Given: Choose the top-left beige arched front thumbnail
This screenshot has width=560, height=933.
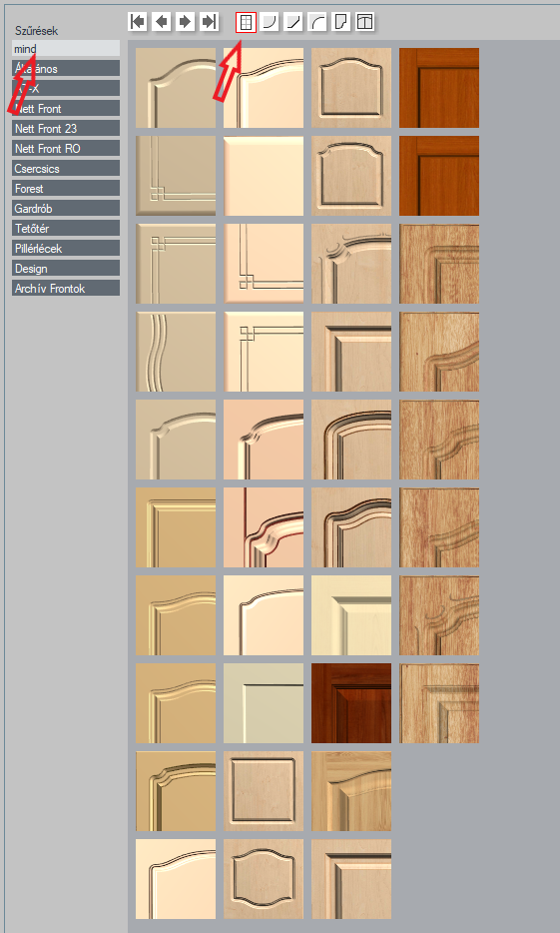Looking at the screenshot, I should [176, 88].
